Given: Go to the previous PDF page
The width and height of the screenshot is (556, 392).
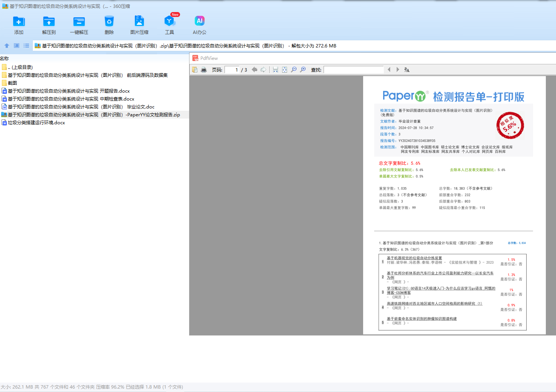Looking at the screenshot, I should (x=255, y=70).
